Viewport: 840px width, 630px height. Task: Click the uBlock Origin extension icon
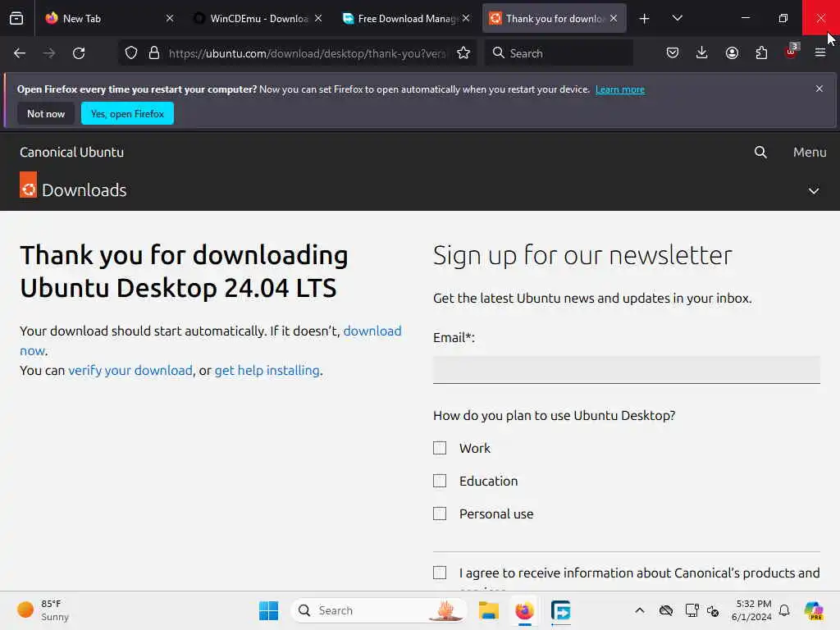792,52
